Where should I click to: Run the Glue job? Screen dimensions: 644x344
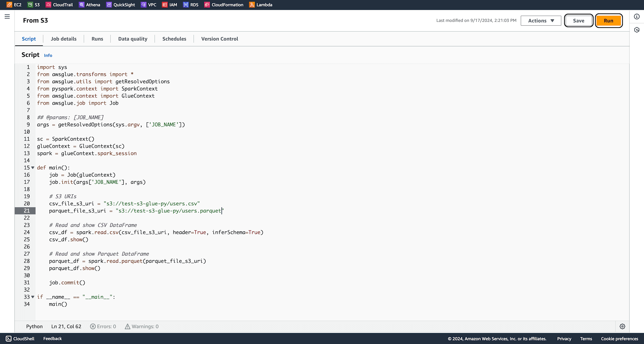[x=609, y=21]
